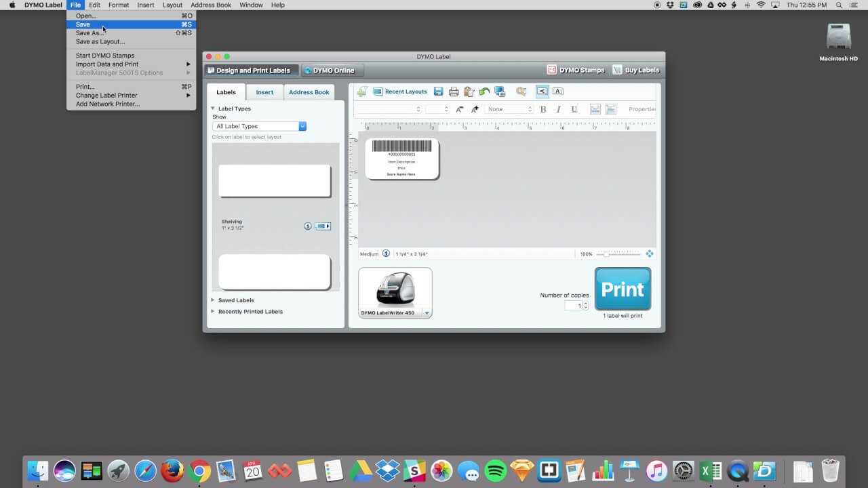Switch to the Address Book tab
This screenshot has width=868, height=488.
click(x=309, y=92)
